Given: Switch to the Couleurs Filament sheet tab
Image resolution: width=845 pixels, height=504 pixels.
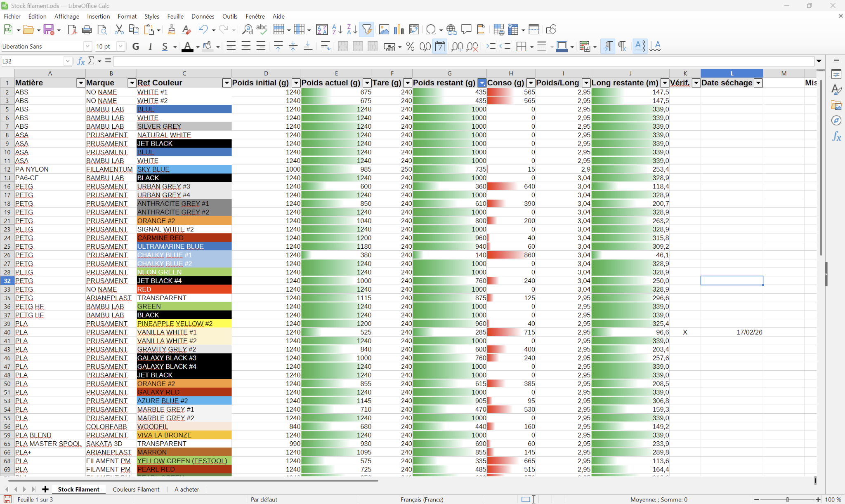Looking at the screenshot, I should tap(136, 489).
